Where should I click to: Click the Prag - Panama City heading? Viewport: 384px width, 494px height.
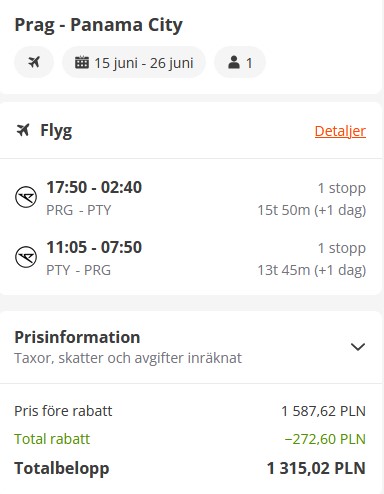point(98,25)
